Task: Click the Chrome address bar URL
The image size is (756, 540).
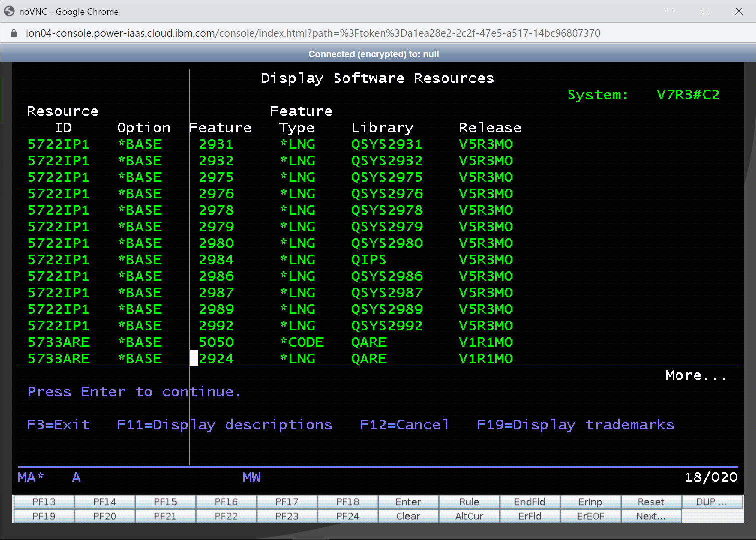Action: pyautogui.click(x=313, y=33)
